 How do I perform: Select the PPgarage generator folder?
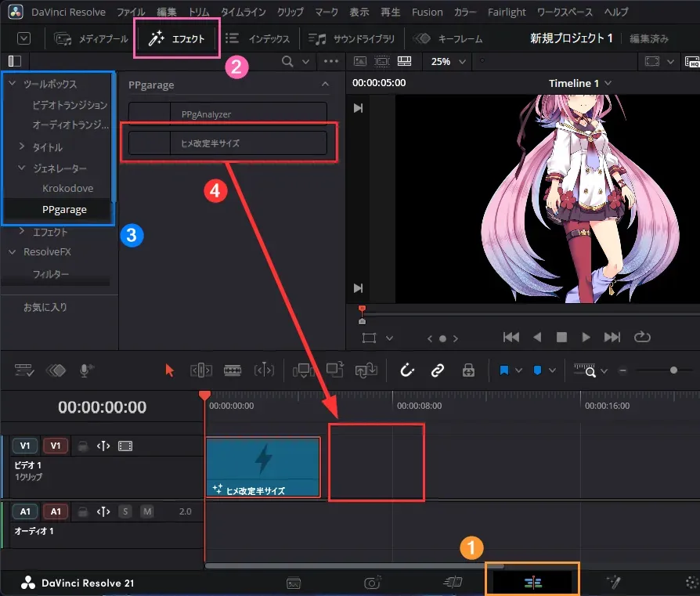tap(64, 210)
